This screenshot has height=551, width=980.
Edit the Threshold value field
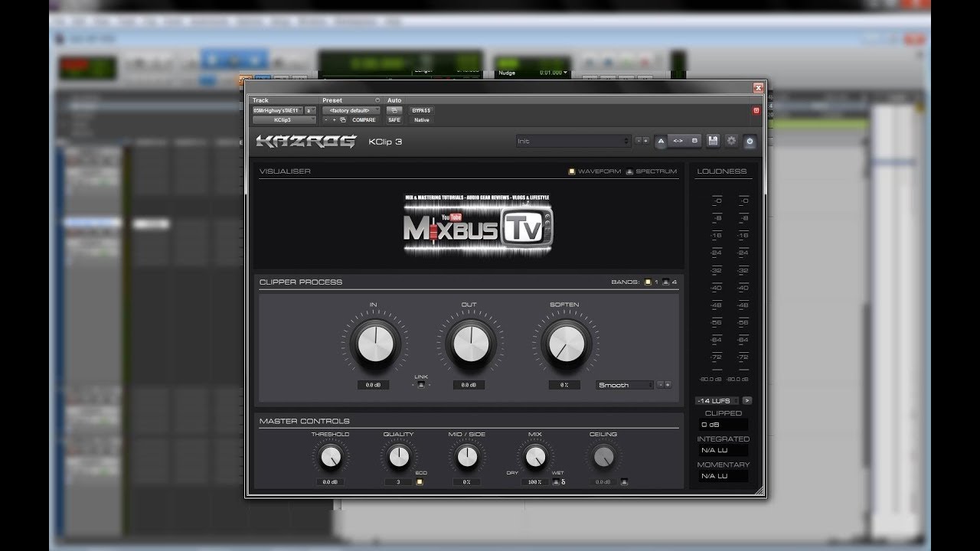330,482
